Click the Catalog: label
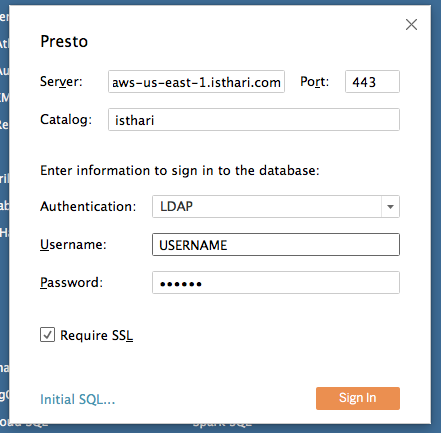 pos(66,120)
